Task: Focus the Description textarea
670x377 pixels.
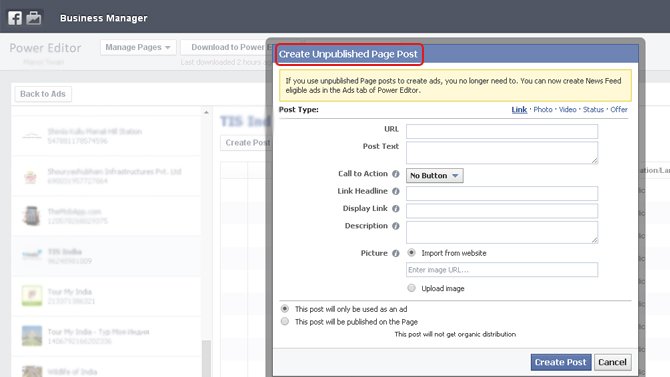Action: click(502, 232)
